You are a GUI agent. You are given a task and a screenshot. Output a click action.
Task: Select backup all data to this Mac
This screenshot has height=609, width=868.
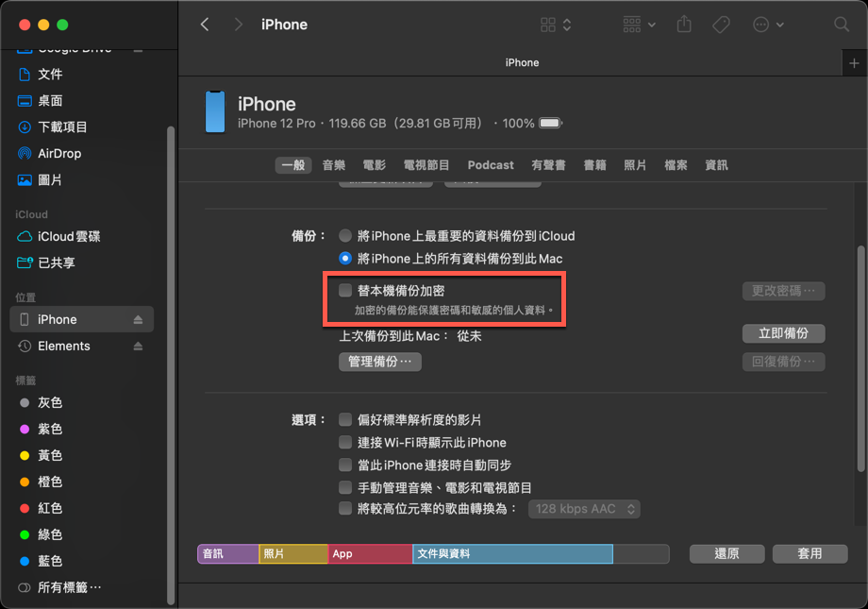pos(345,259)
